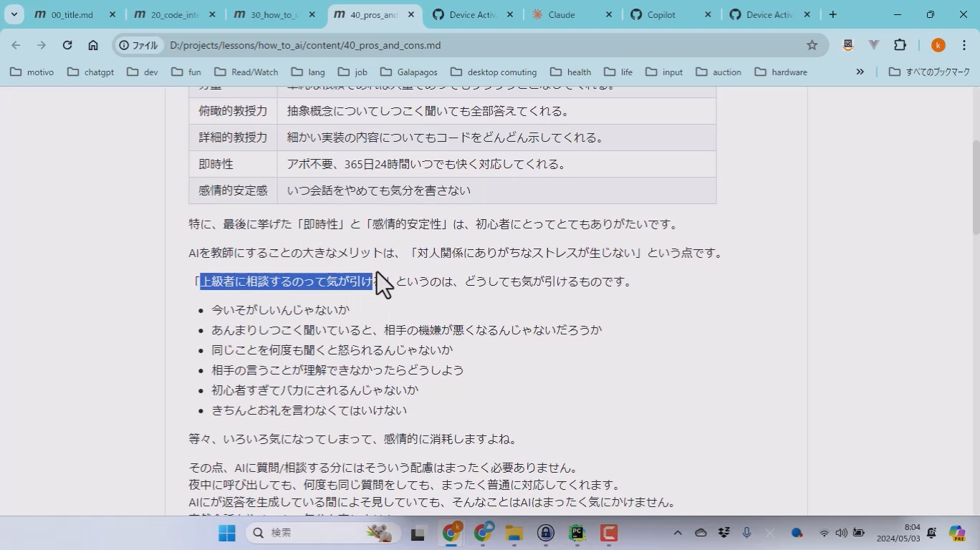Open File Explorer from the taskbar

(x=514, y=533)
